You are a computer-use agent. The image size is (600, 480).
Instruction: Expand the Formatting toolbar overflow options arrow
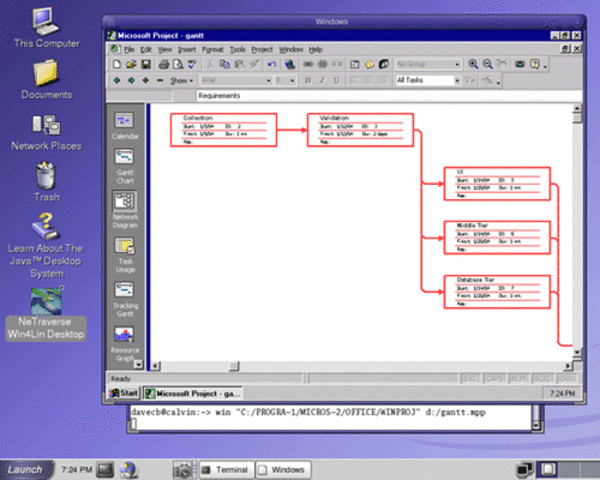pyautogui.click(x=498, y=82)
